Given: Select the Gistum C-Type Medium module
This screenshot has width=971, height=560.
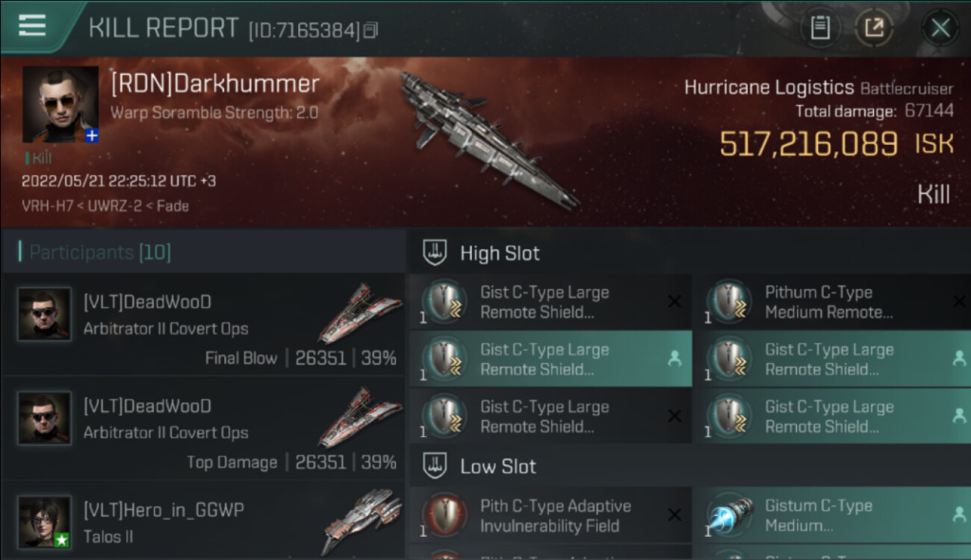Looking at the screenshot, I should (831, 515).
